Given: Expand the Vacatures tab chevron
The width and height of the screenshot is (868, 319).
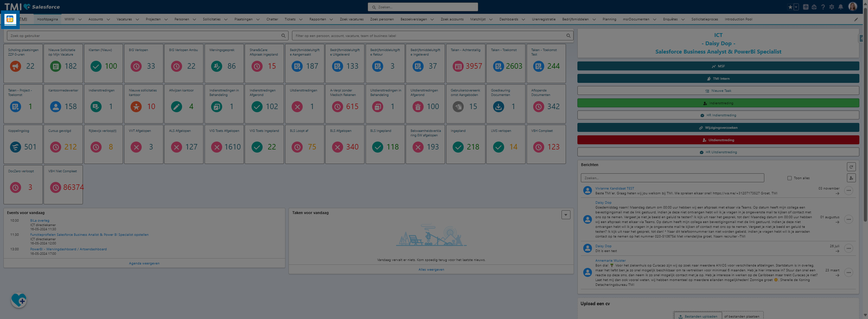Looking at the screenshot, I should tap(137, 19).
